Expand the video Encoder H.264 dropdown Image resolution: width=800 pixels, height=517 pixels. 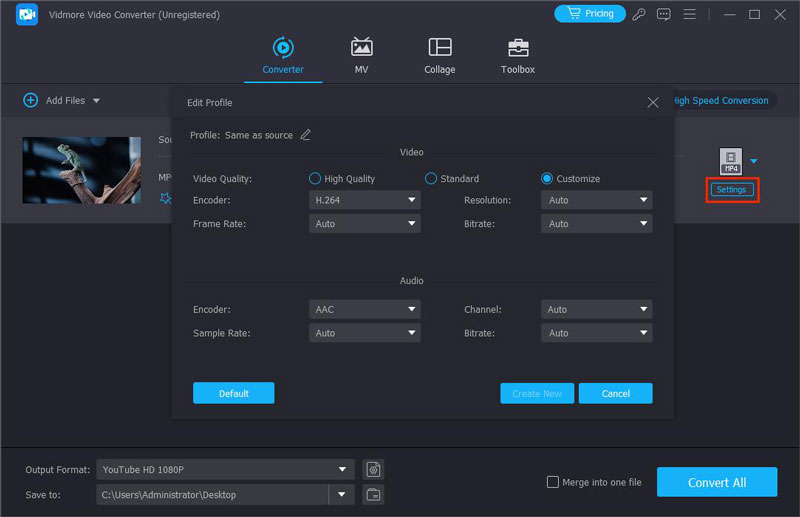click(x=364, y=200)
